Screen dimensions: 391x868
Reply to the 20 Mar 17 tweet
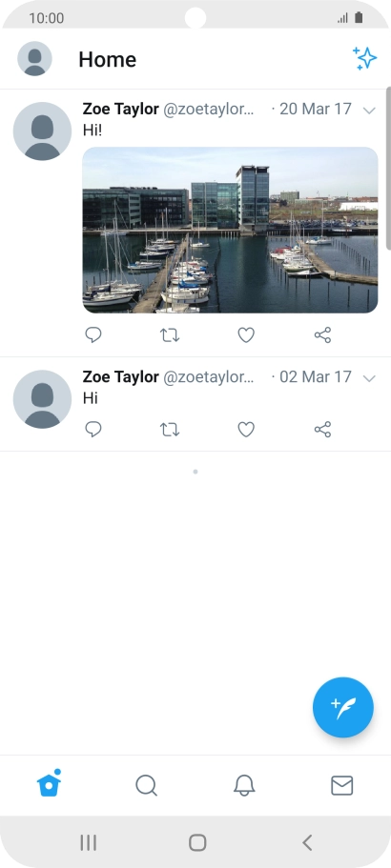coord(93,335)
